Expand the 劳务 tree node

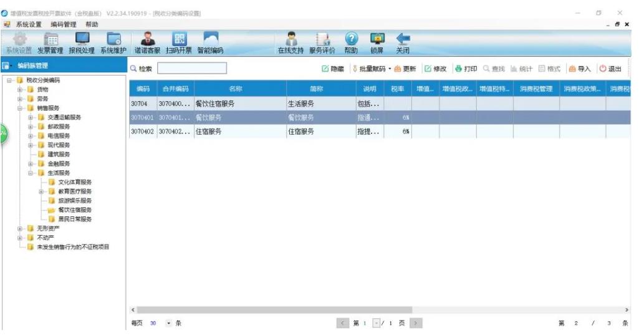coord(20,99)
